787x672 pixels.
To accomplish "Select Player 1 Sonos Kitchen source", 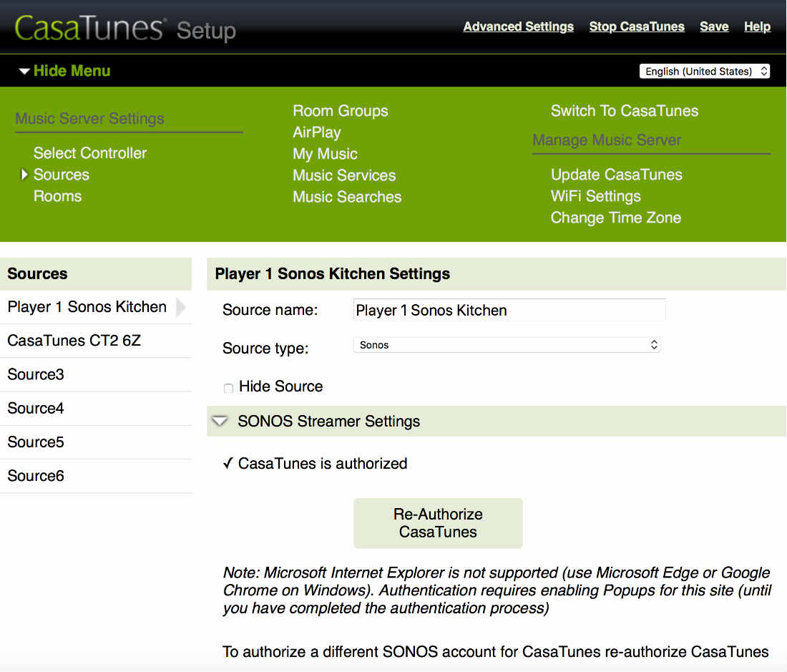I will (x=95, y=307).
